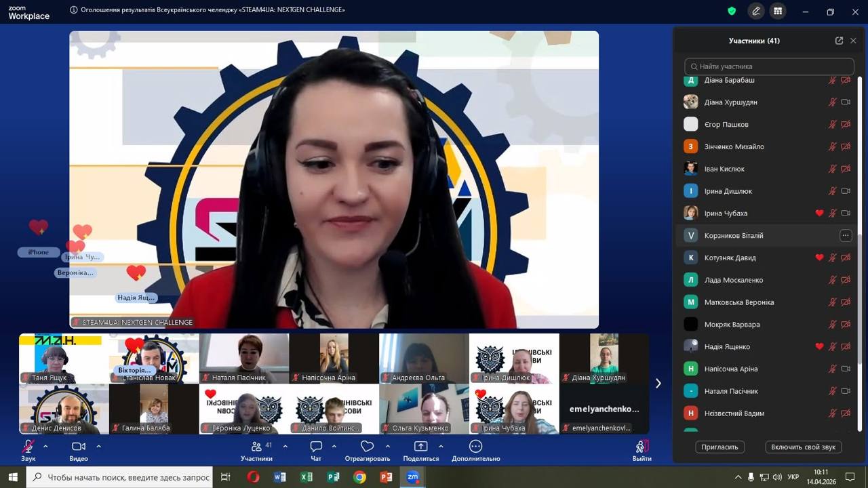Click the Leave meeting (Выйти) icon
The height and width of the screenshot is (488, 868).
pyautogui.click(x=642, y=447)
